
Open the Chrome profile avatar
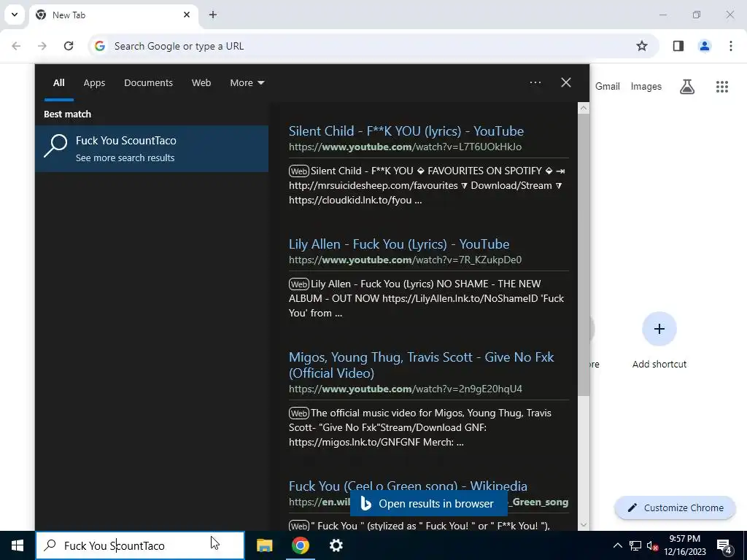[x=704, y=46]
